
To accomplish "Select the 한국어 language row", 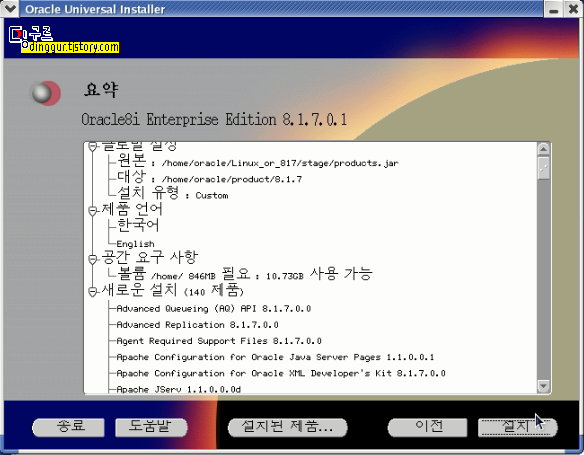I will 138,225.
